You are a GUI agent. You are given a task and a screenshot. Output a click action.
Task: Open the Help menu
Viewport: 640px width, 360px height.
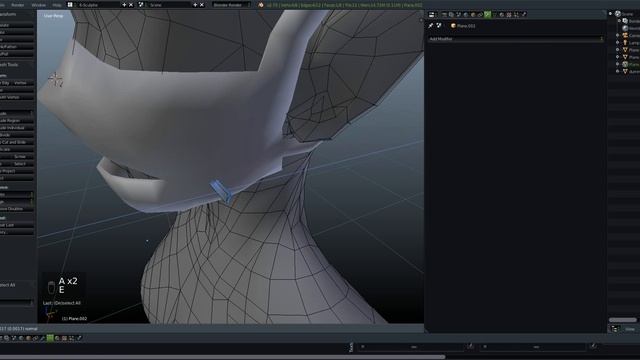point(57,5)
